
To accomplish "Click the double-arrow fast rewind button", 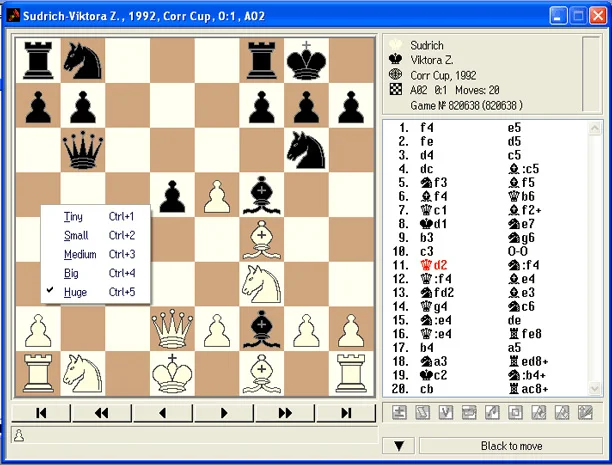I will pyautogui.click(x=102, y=413).
